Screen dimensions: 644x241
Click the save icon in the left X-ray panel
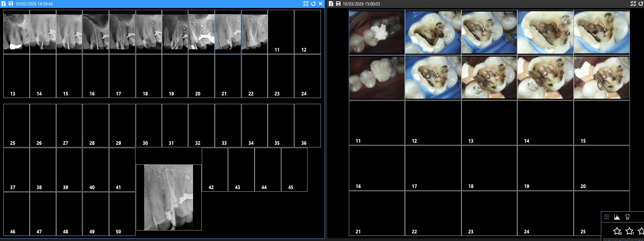pos(11,4)
